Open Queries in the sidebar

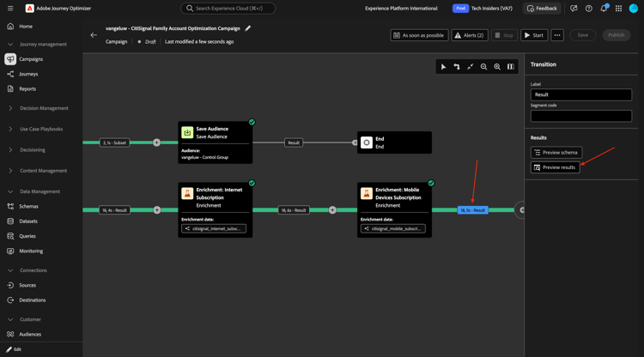pos(27,236)
